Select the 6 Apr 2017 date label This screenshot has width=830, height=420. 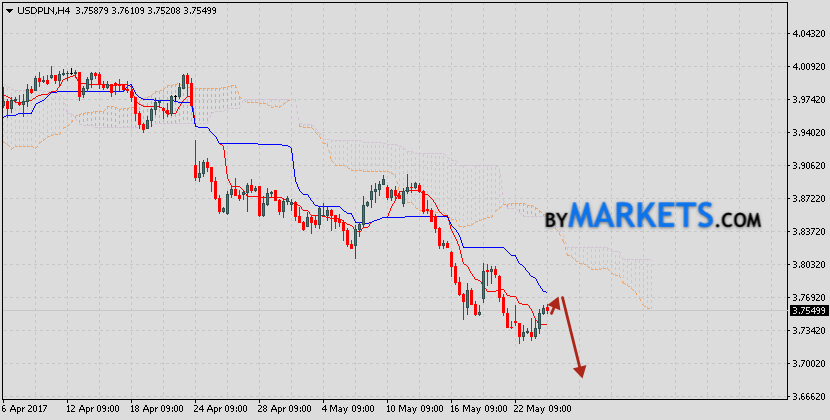tap(27, 409)
